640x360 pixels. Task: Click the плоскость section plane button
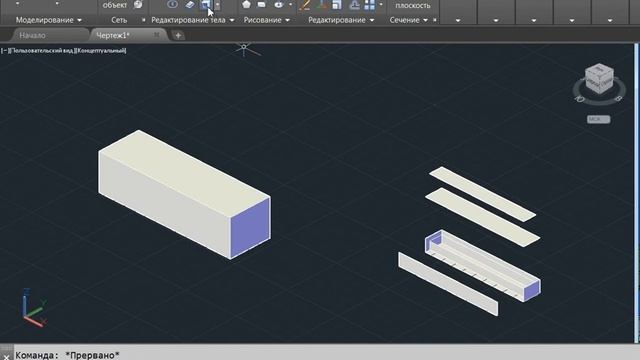tap(413, 6)
